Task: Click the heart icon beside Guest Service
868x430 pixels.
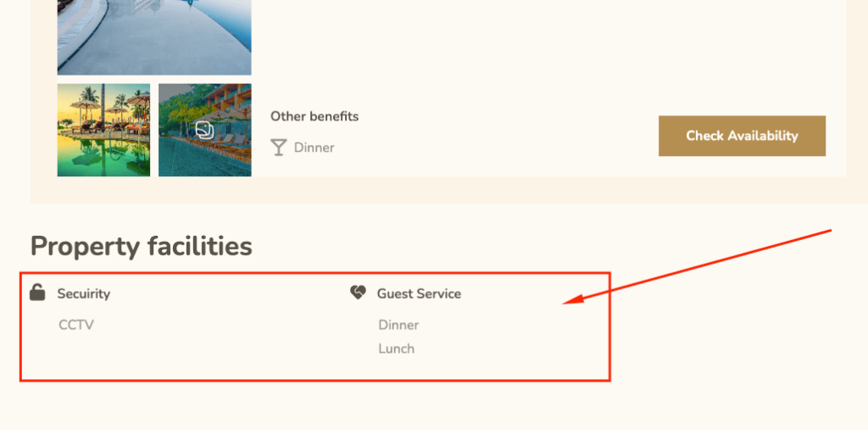Action: pos(359,293)
